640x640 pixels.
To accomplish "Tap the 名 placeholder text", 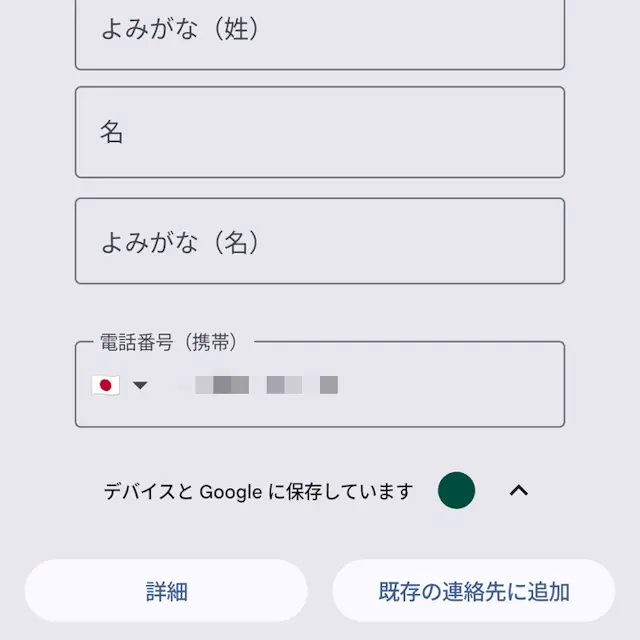I will 111,132.
